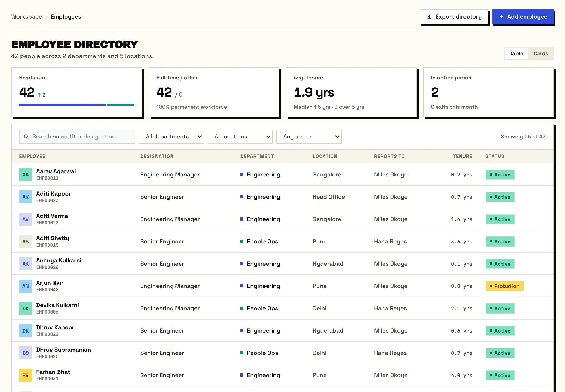Click Aditi Kapoor's AK avatar

(26, 197)
